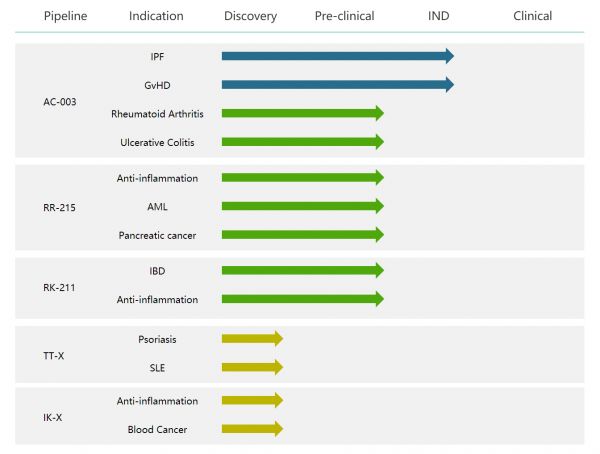Click the blue IPF progress arrow

[337, 56]
